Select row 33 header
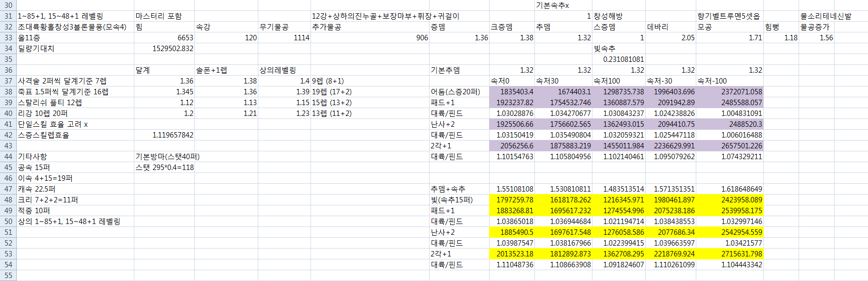Screen dimensions: 868x281 [x=8, y=38]
